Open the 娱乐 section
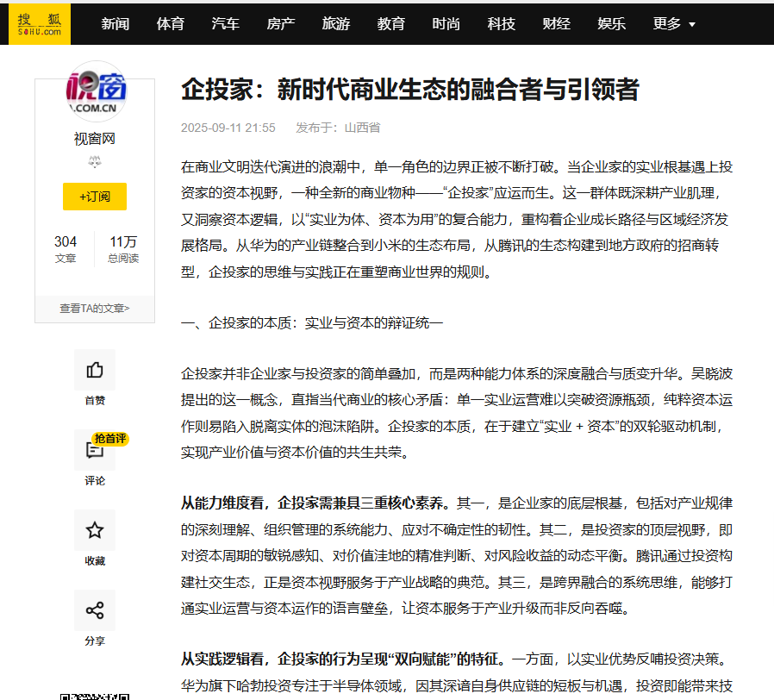The image size is (774, 700). (x=611, y=23)
